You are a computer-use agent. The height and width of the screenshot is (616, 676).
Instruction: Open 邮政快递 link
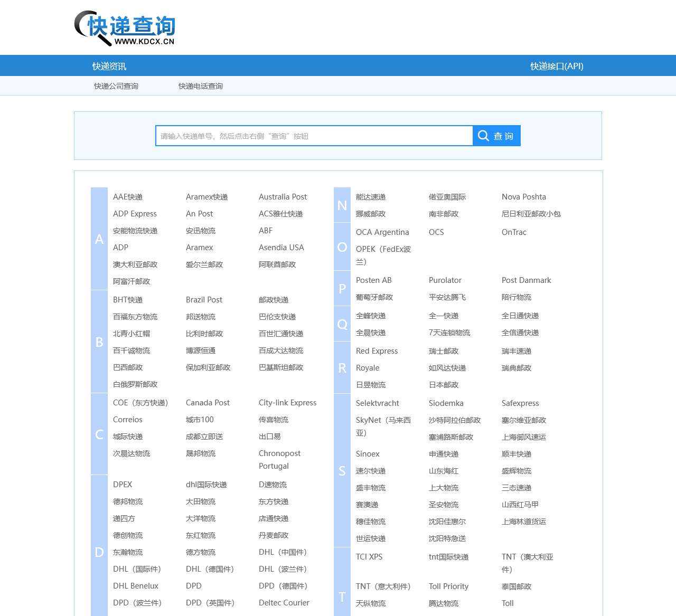point(274,300)
